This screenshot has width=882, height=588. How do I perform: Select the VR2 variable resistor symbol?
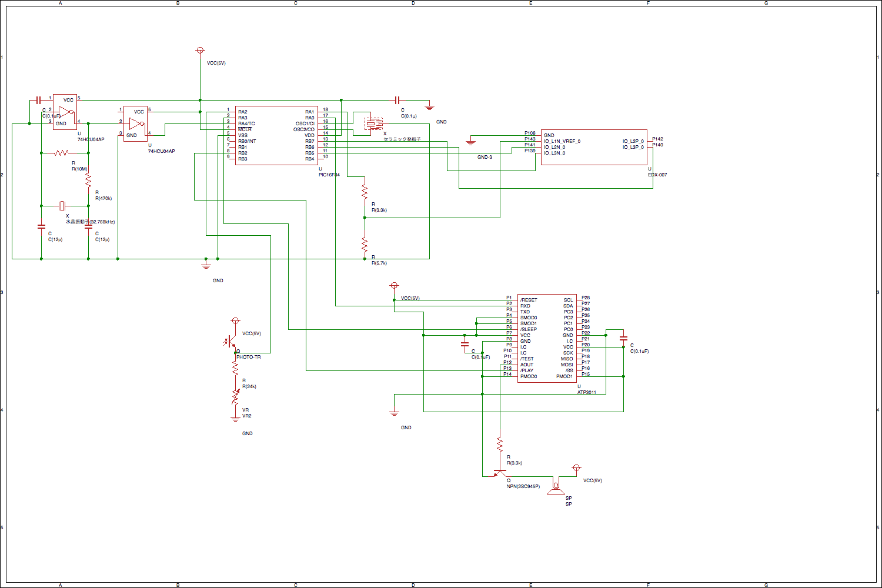click(x=235, y=399)
